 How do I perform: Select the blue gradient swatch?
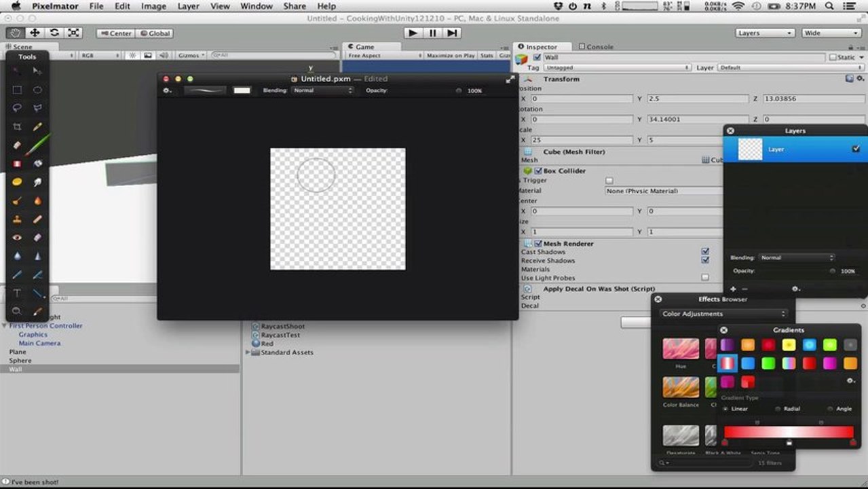[748, 363]
